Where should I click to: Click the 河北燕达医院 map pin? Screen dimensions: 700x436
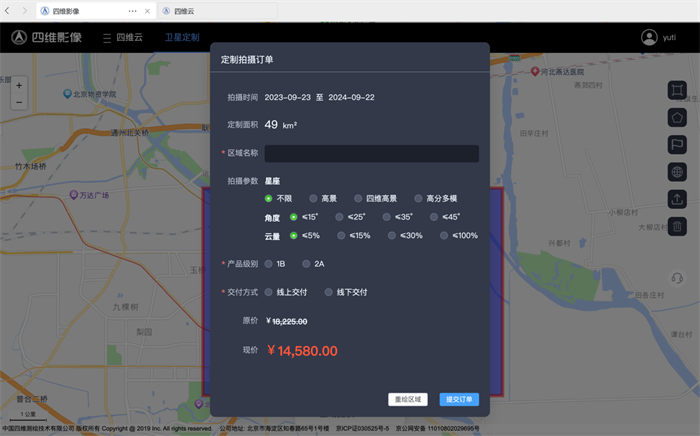535,71
